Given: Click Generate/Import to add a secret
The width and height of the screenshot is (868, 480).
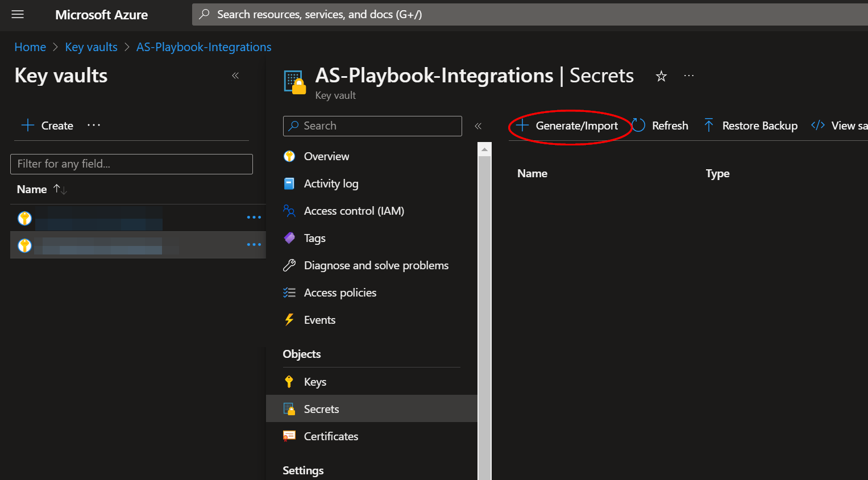Looking at the screenshot, I should click(x=567, y=126).
